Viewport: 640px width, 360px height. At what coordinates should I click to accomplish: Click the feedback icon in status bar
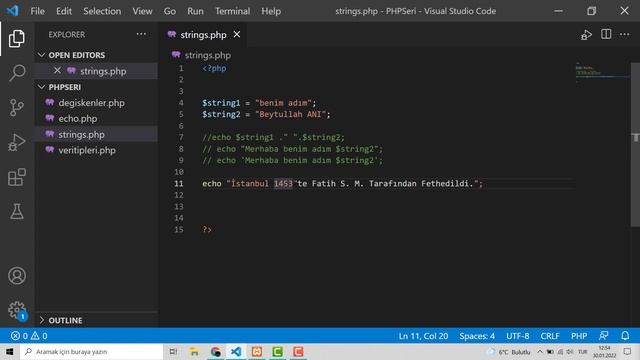click(603, 336)
